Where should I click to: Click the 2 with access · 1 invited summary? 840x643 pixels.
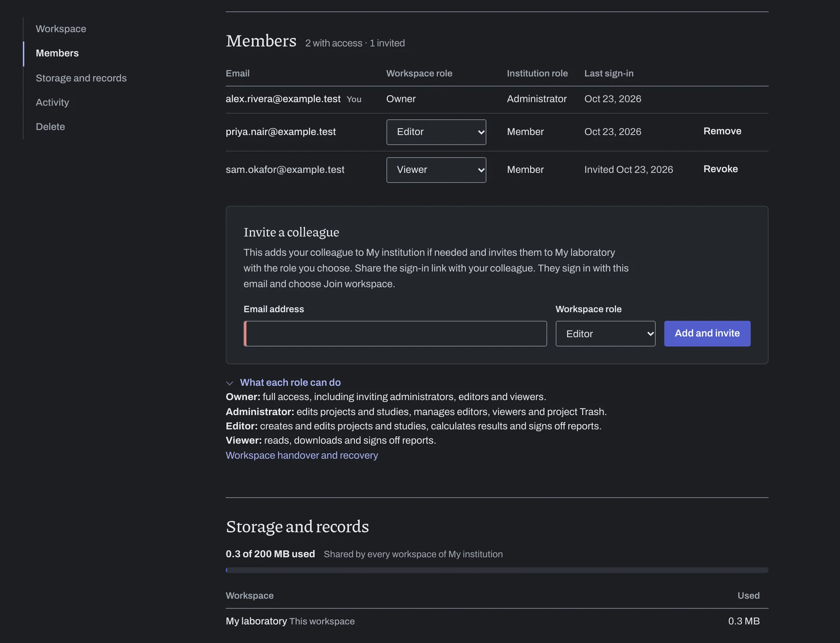(355, 43)
